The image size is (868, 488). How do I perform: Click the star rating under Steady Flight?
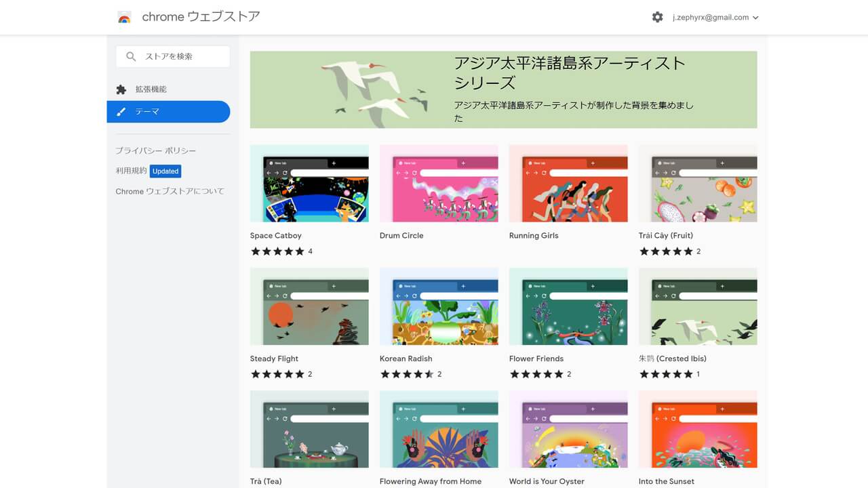[x=277, y=374]
